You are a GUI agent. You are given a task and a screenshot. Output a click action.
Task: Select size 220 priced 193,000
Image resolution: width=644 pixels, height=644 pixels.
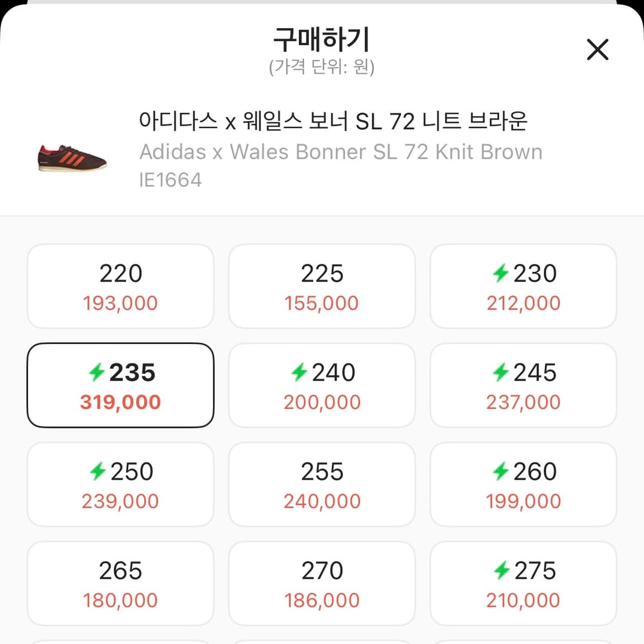[x=120, y=286]
